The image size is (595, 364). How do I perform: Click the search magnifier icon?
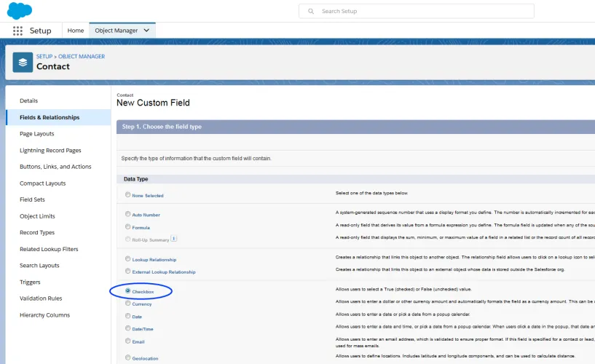point(311,12)
